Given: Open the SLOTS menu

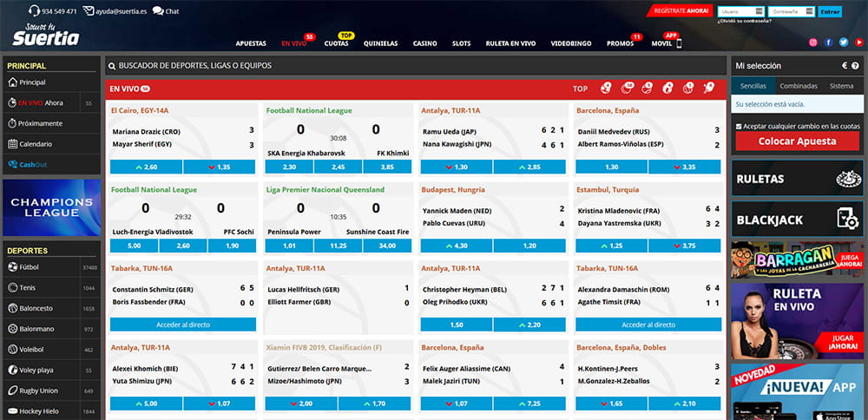Looking at the screenshot, I should pyautogui.click(x=461, y=43).
